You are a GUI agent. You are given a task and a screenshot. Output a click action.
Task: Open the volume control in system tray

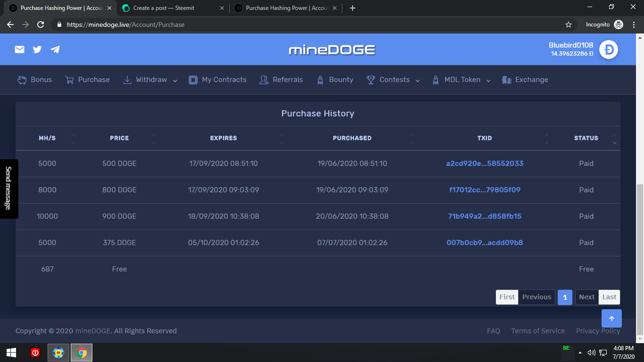pos(591,353)
